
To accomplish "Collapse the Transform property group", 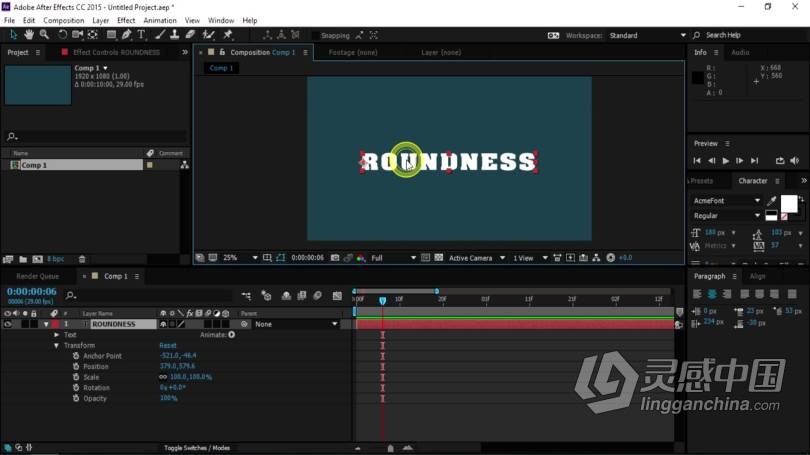I will (x=57, y=345).
